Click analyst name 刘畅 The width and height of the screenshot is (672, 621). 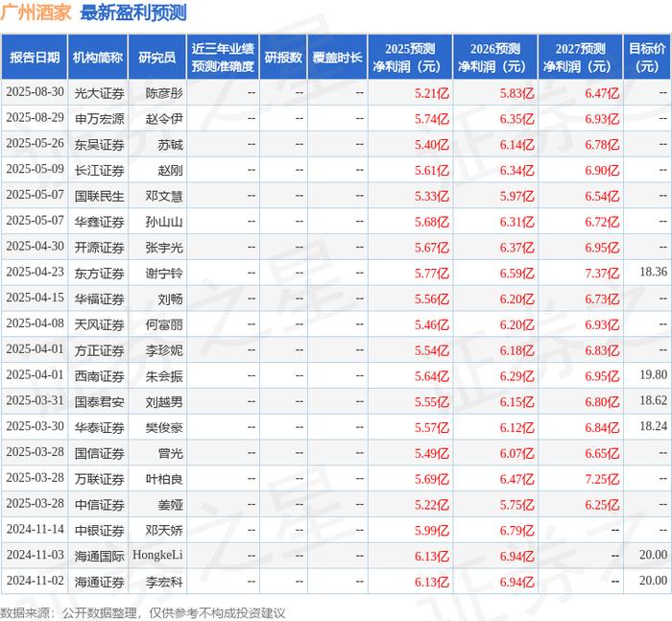171,299
